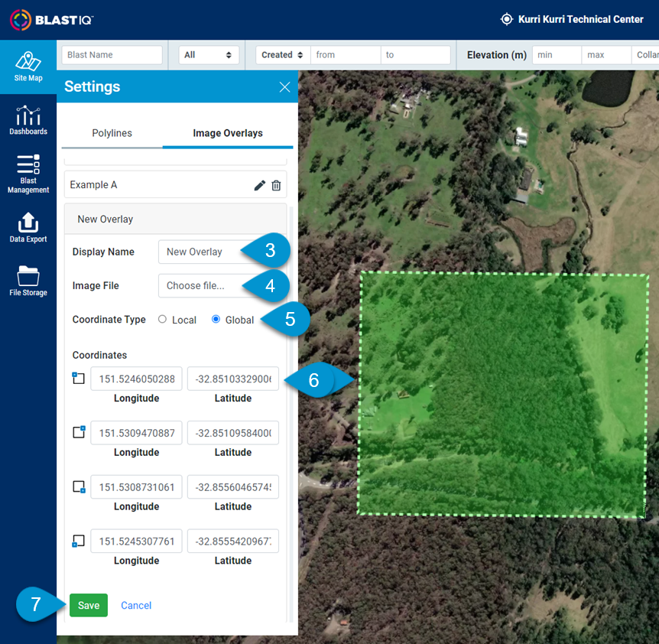The height and width of the screenshot is (644, 659).
Task: Edit top-left Latitude field -32.8510332900
Action: tap(233, 379)
